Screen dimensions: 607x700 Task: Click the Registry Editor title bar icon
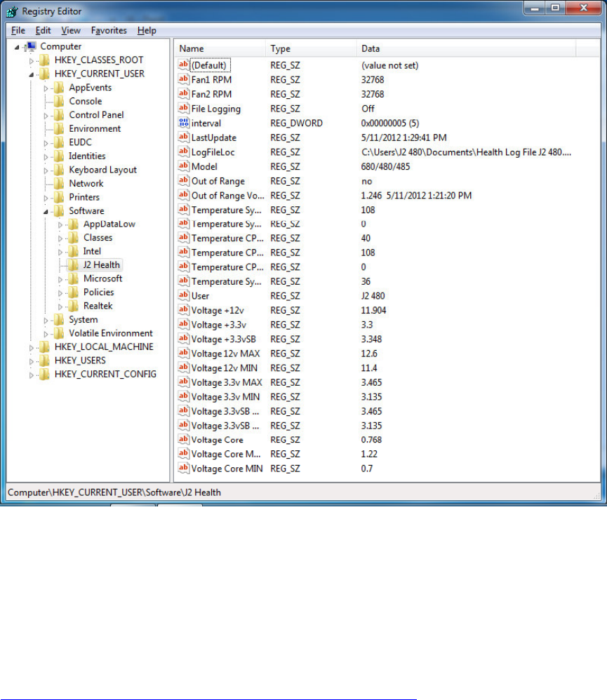click(x=12, y=12)
